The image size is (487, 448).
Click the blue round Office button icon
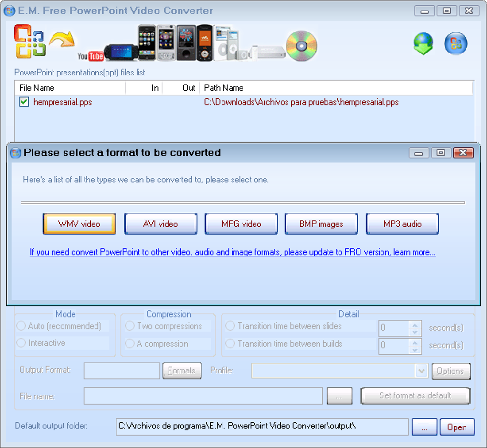point(455,43)
